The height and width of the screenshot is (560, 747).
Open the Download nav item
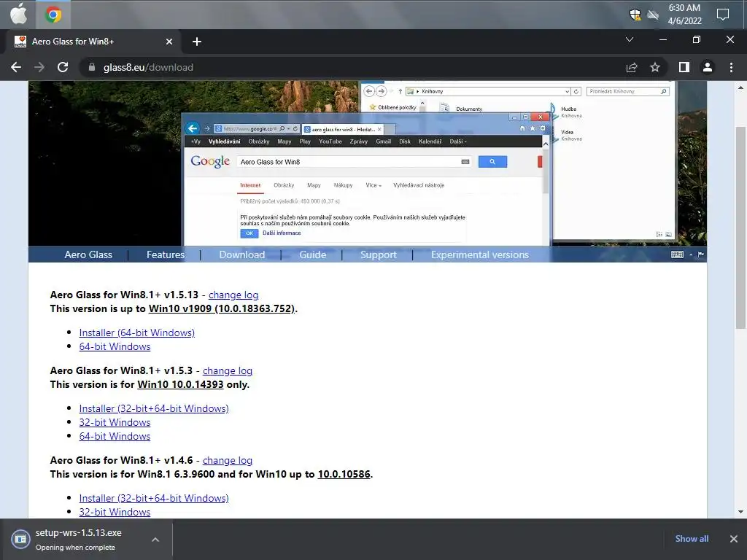point(242,254)
